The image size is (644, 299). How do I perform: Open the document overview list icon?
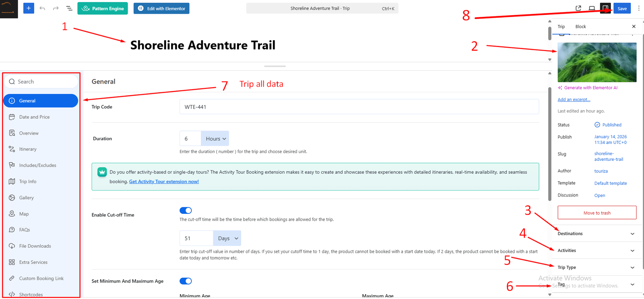[69, 8]
